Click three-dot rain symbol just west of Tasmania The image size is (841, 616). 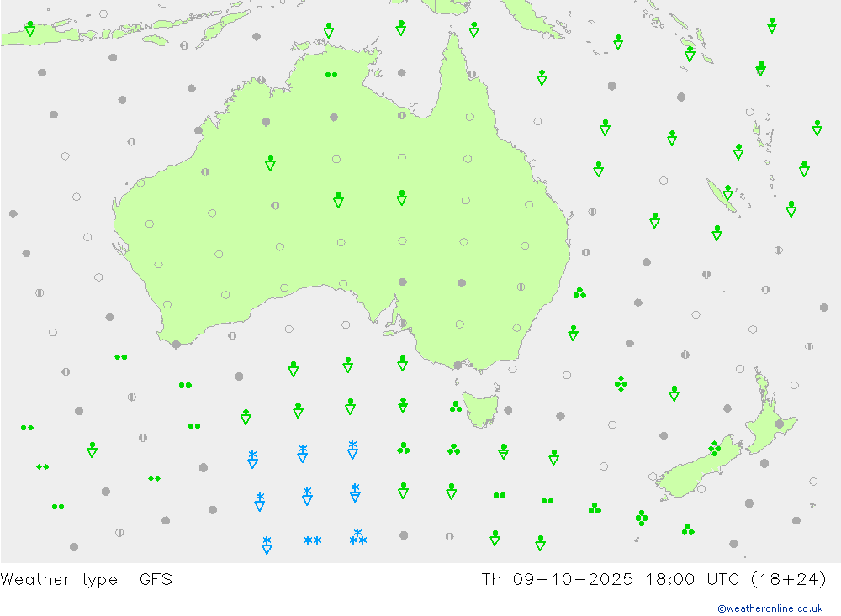tap(455, 407)
